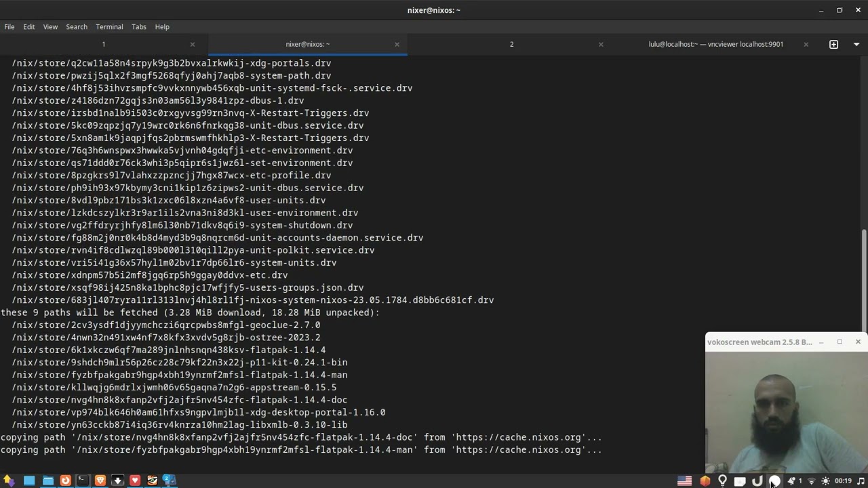Click the line ending in libxmlb-0.3.10-lib
The width and height of the screenshot is (868, 488).
(180, 425)
